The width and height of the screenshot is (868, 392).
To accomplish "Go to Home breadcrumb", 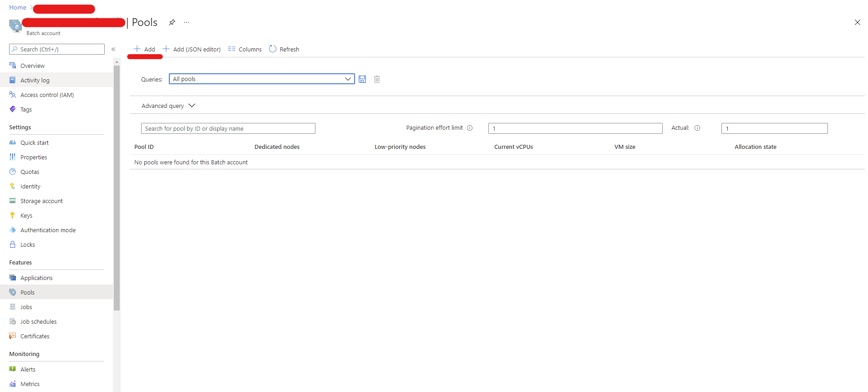I will tap(18, 7).
